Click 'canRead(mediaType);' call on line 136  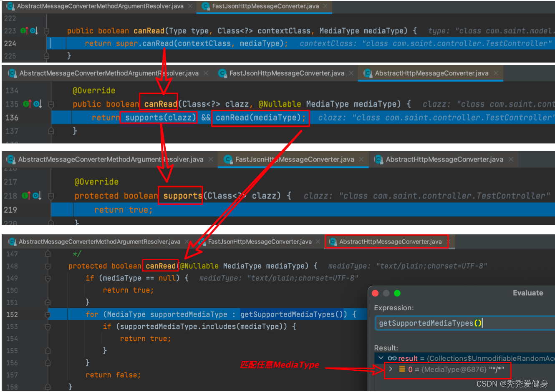[260, 118]
